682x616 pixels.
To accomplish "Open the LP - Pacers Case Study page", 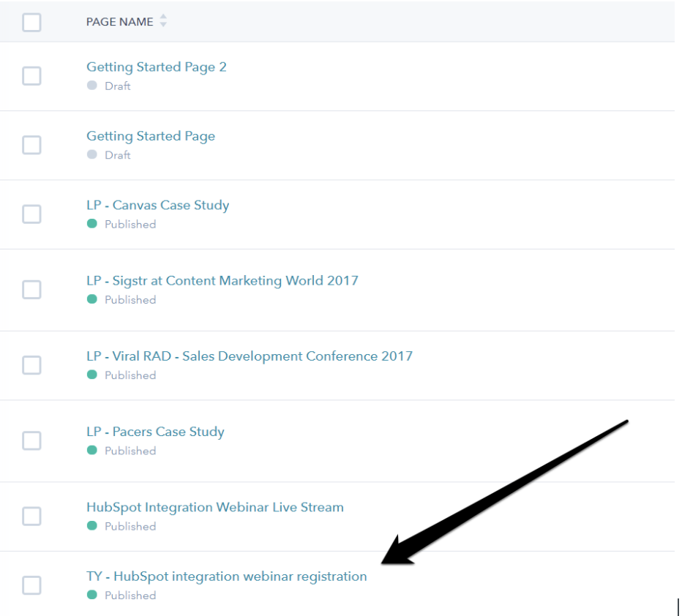I will (155, 432).
